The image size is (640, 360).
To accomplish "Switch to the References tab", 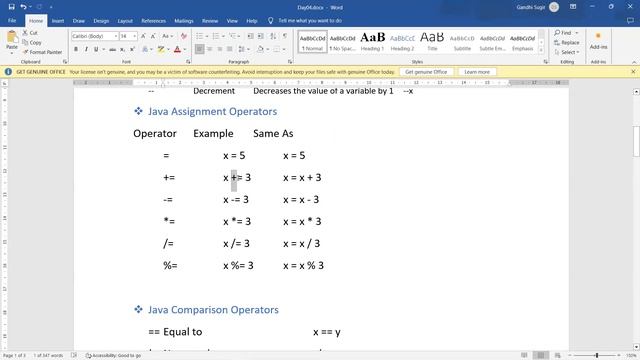I will pos(153,21).
